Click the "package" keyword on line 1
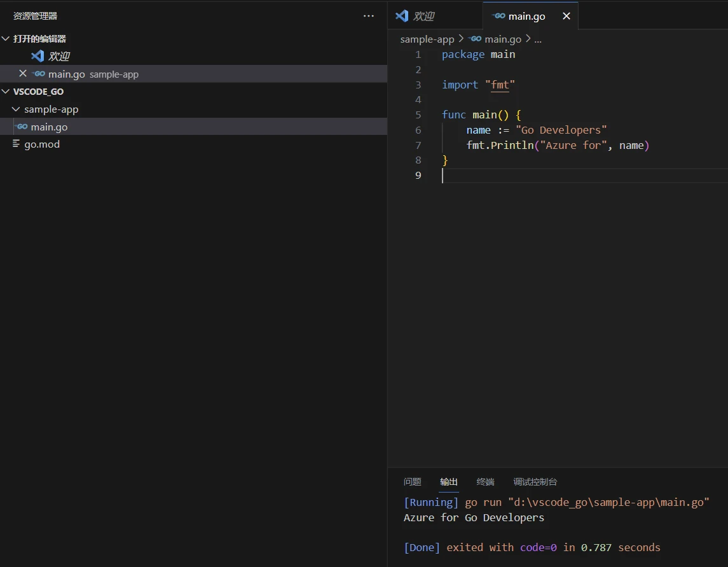Image resolution: width=728 pixels, height=567 pixels. tap(463, 55)
